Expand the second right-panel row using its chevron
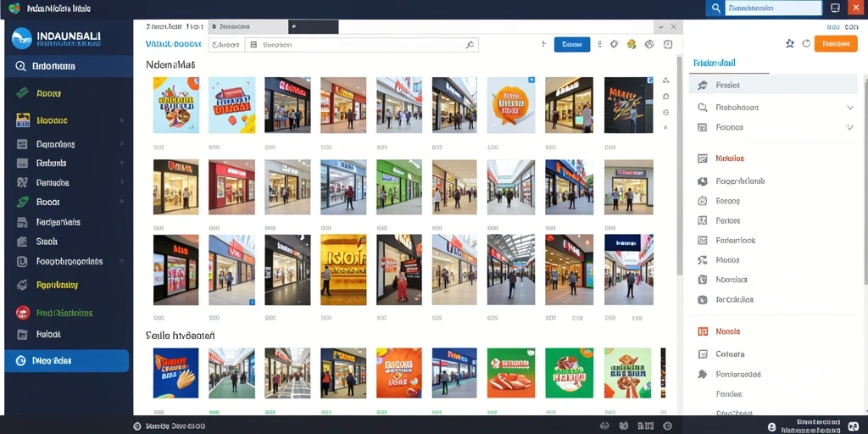 (850, 108)
